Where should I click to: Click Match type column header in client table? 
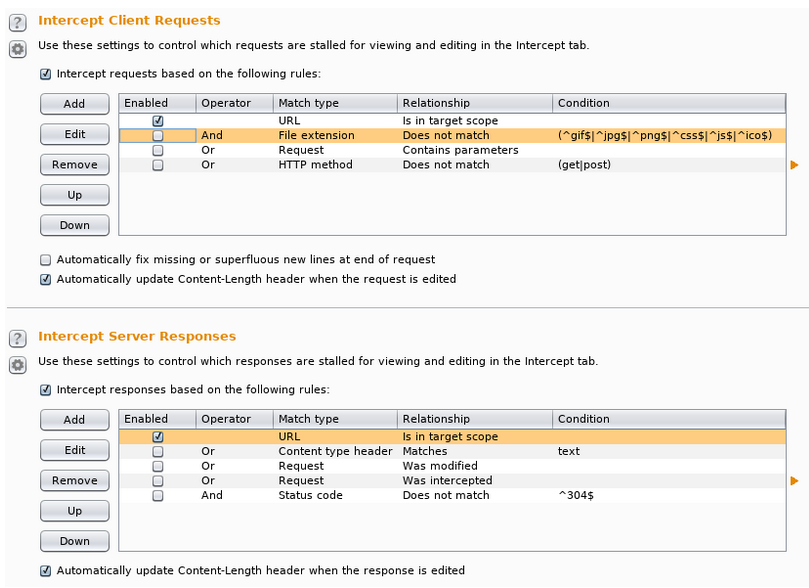[x=334, y=103]
